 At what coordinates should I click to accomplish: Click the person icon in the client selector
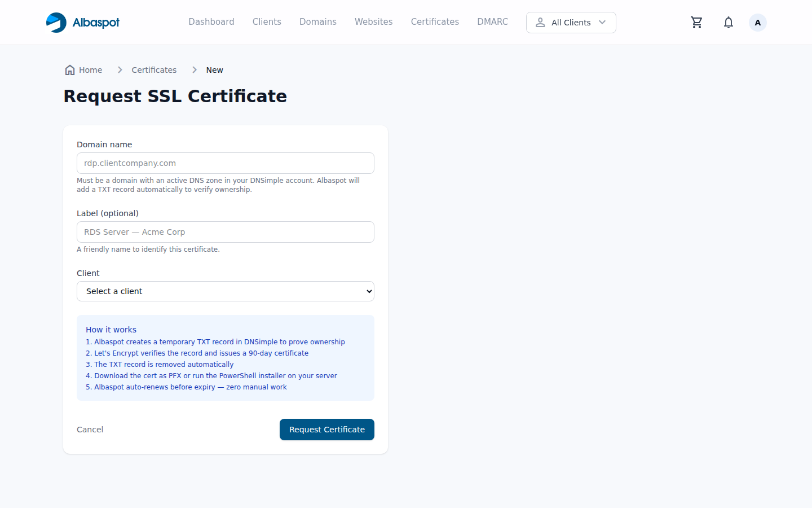point(540,23)
